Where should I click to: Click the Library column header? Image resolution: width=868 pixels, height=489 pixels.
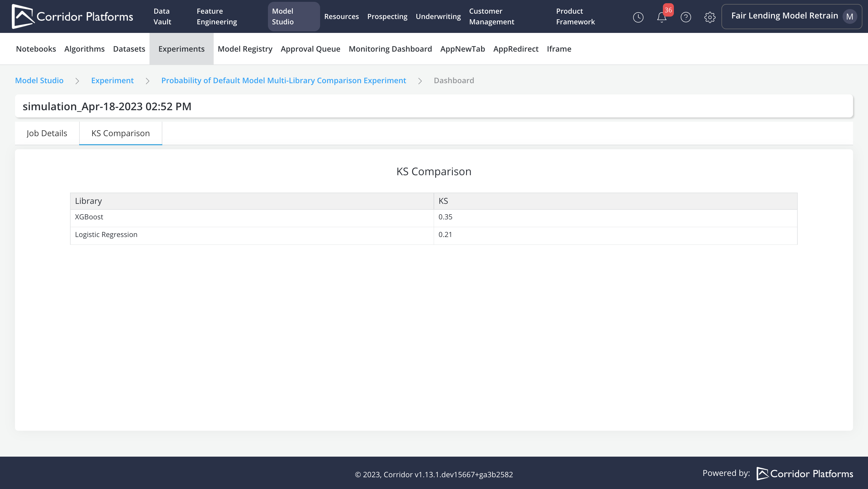click(88, 201)
